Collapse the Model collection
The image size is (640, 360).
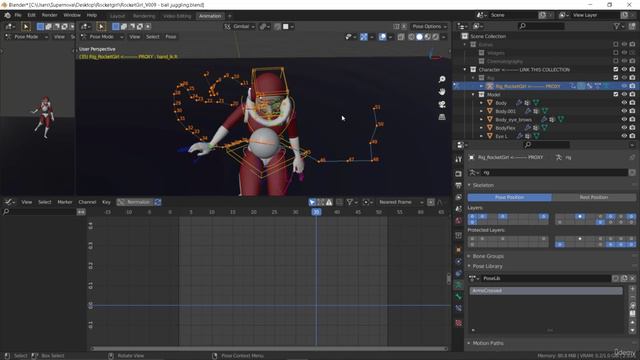point(473,94)
